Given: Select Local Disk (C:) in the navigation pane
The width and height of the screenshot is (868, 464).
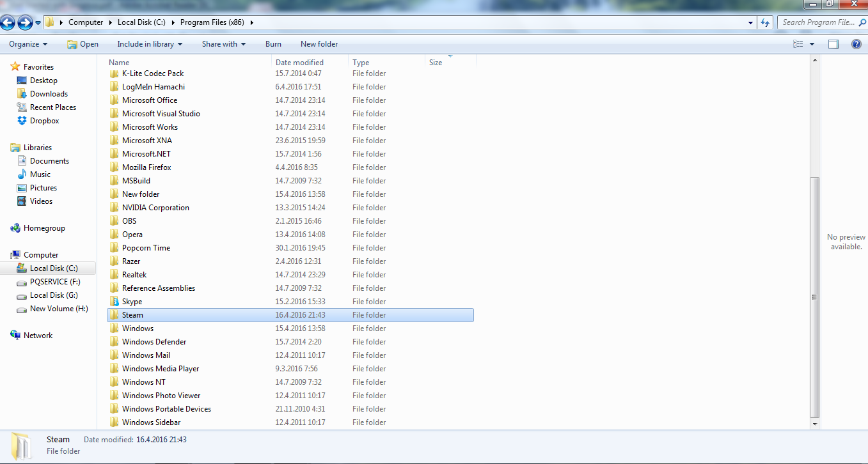Looking at the screenshot, I should [x=54, y=268].
